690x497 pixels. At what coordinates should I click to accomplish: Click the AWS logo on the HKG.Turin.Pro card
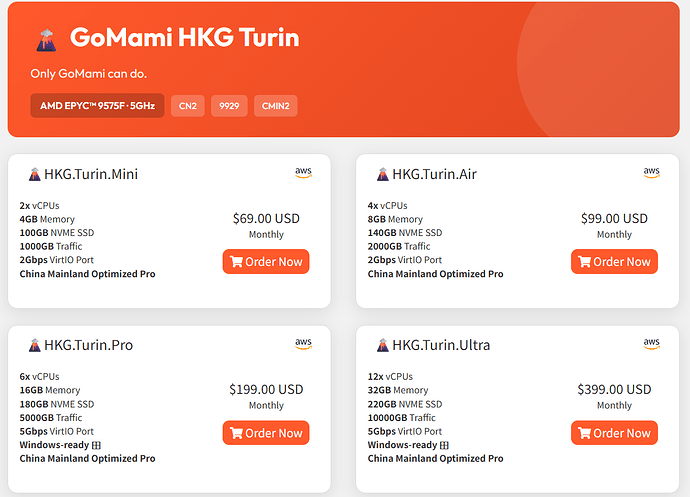pos(303,344)
